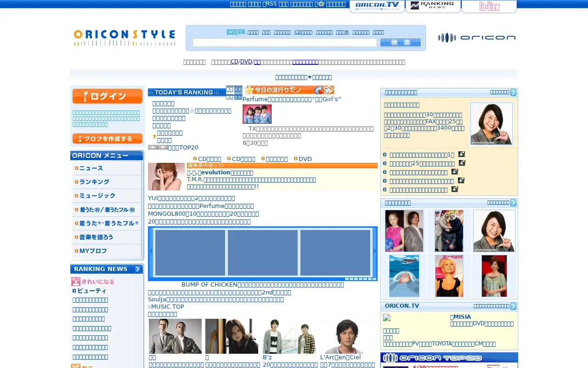The height and width of the screenshot is (368, 588).
Task: Open MYブロフ in the ORICON menu
Action: [x=107, y=251]
